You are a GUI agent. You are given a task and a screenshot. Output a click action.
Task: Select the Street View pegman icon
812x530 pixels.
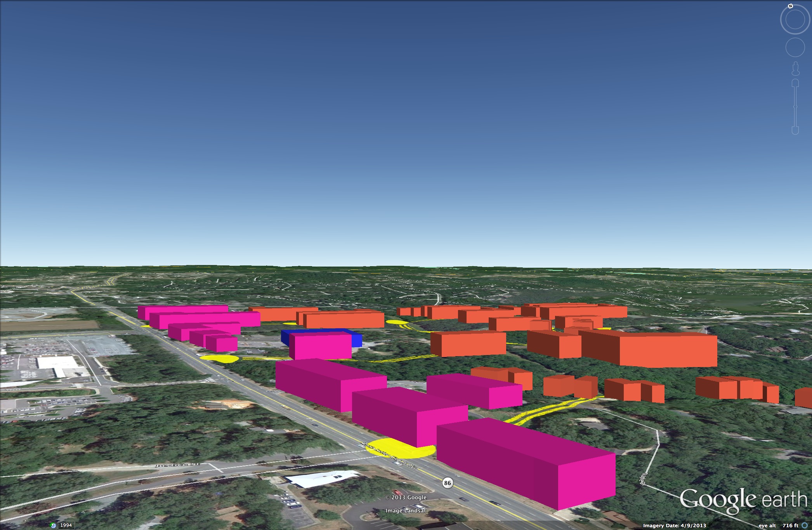coord(795,69)
